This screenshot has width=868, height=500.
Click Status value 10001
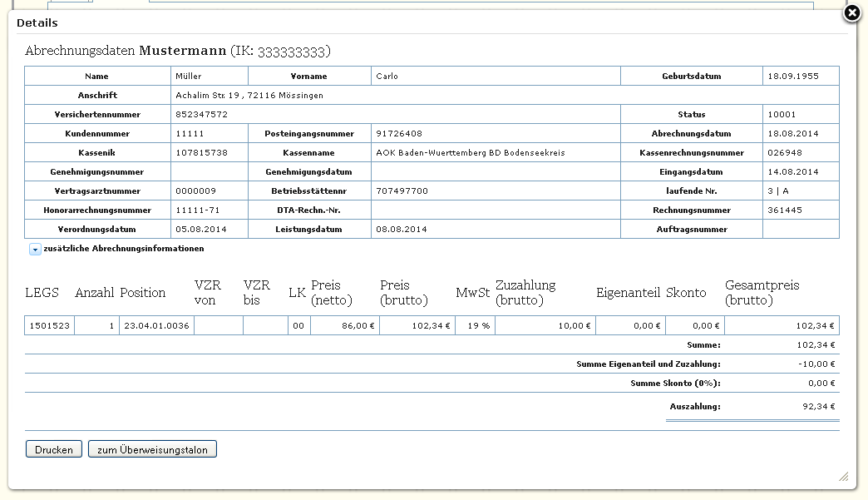(x=782, y=115)
